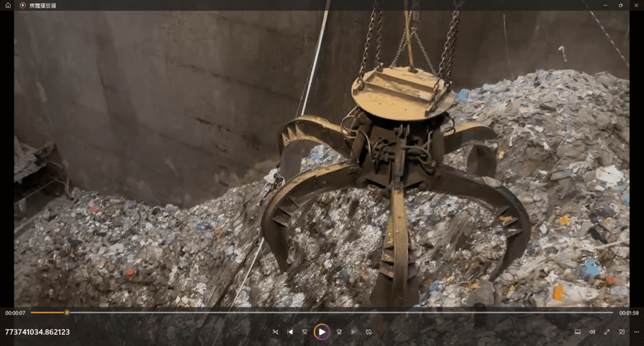Click the seek bar's orange position thumb

point(67,313)
